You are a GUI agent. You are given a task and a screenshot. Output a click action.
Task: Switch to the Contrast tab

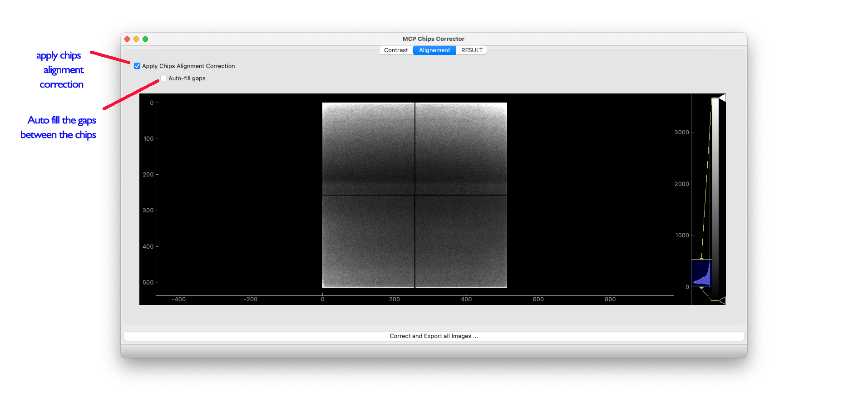395,50
